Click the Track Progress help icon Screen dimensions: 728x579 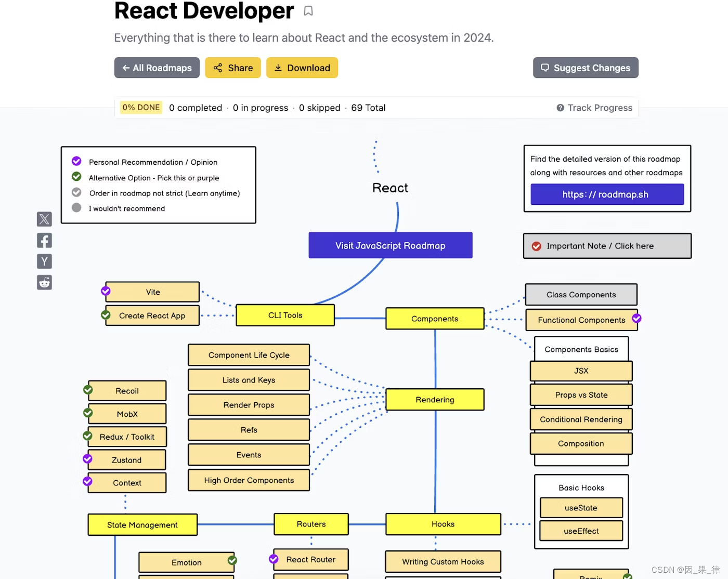(x=560, y=108)
